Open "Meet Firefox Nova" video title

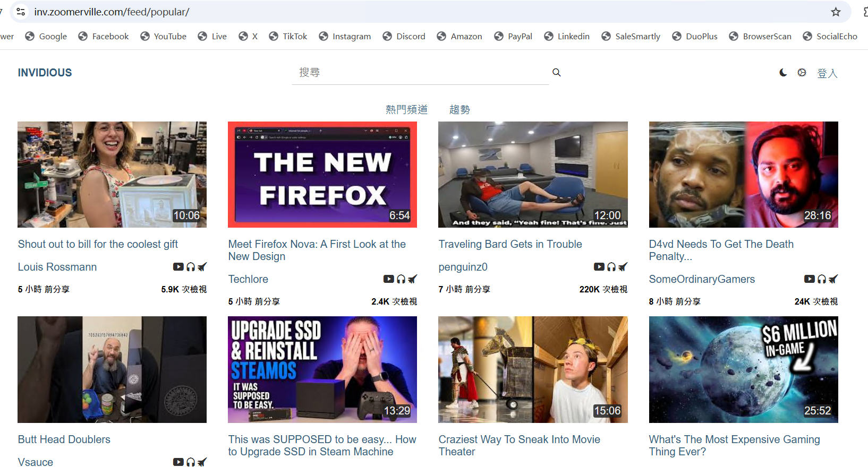317,250
